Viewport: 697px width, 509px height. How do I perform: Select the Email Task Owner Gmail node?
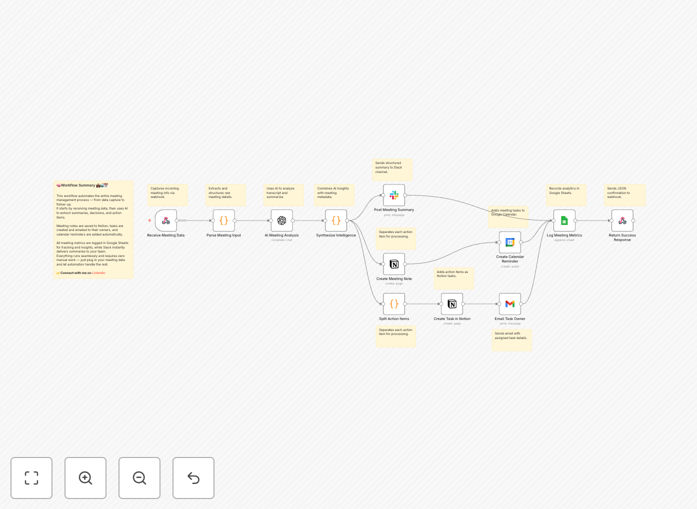click(x=510, y=304)
